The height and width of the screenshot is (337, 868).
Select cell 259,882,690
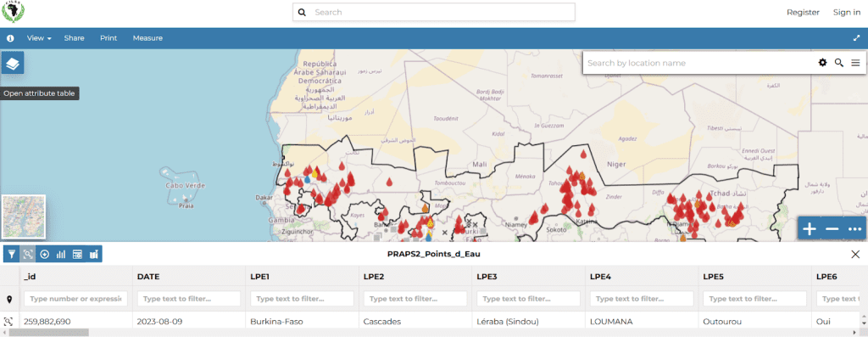coord(75,321)
